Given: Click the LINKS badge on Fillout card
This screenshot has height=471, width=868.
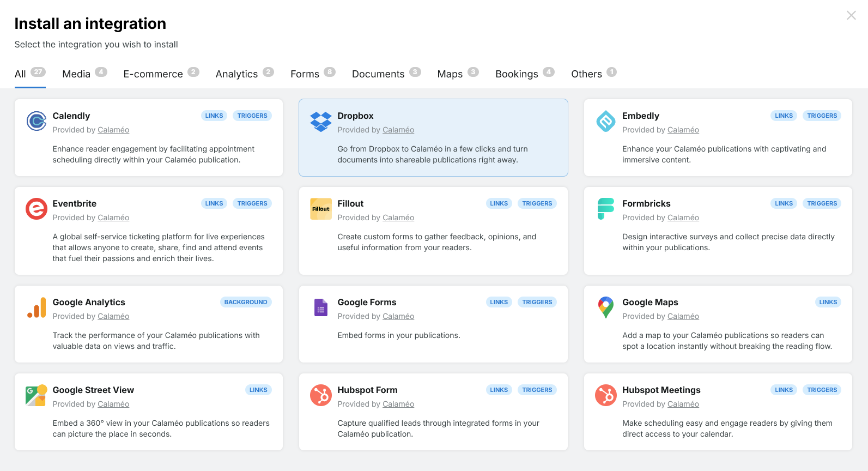Looking at the screenshot, I should [x=499, y=203].
